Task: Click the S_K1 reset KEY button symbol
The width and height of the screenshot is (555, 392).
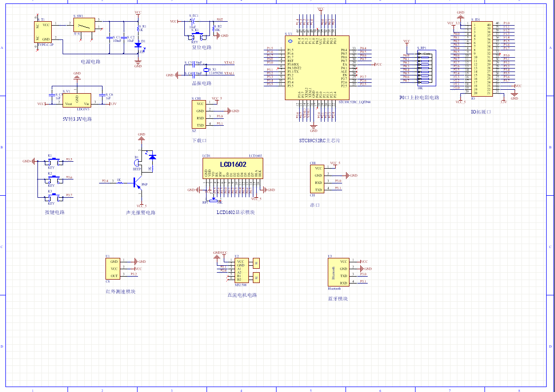Action: point(195,36)
